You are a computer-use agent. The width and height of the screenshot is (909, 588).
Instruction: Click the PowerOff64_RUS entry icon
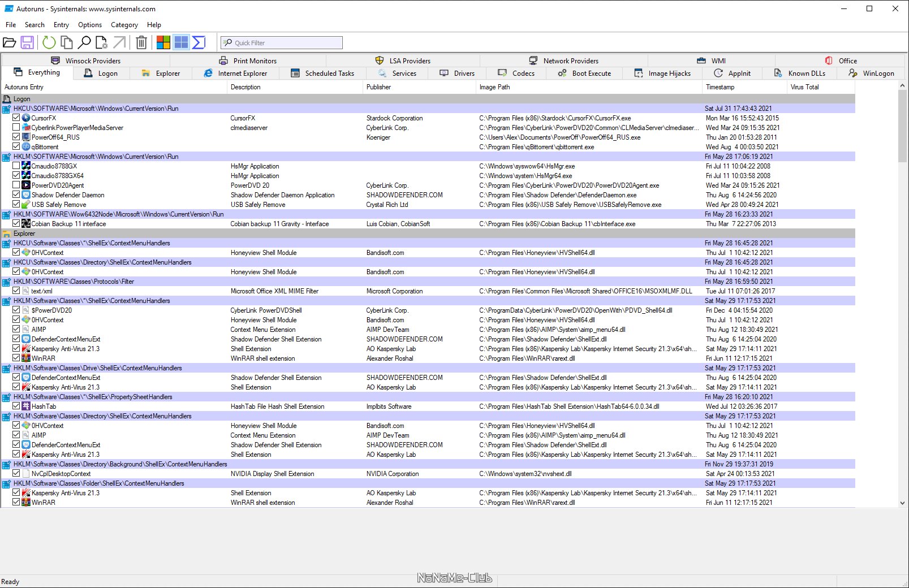[x=26, y=137]
